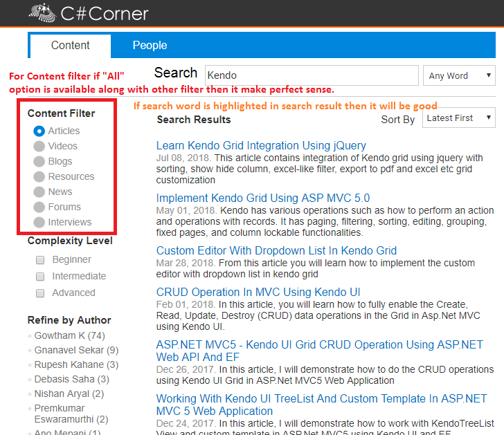The height and width of the screenshot is (435, 504).
Task: Select the Resources content filter
Action: (39, 176)
